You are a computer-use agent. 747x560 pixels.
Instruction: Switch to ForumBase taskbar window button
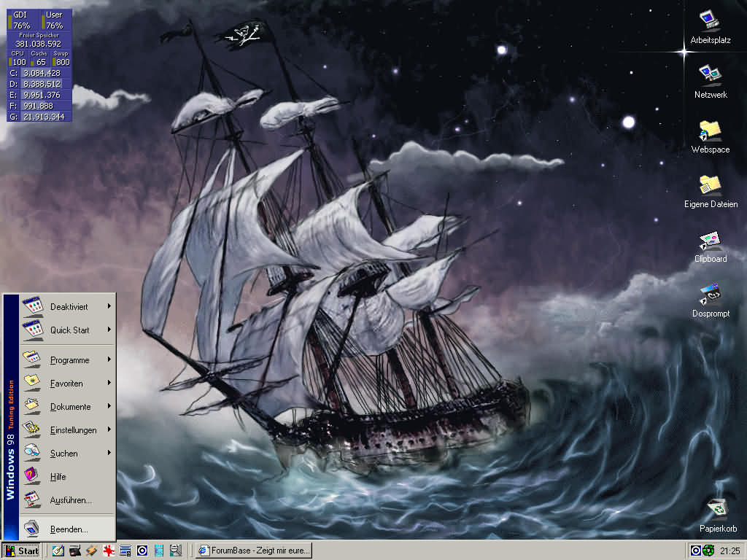tap(254, 551)
